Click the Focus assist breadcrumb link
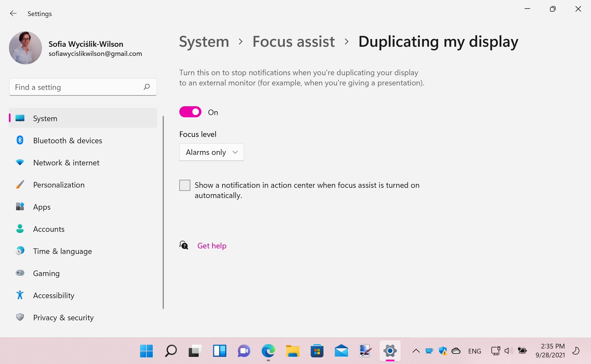 click(x=294, y=41)
